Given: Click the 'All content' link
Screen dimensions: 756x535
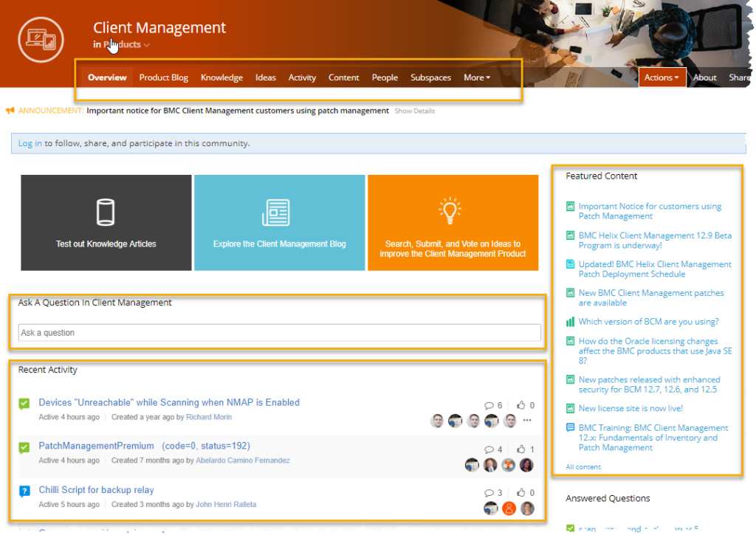Looking at the screenshot, I should tap(583, 467).
